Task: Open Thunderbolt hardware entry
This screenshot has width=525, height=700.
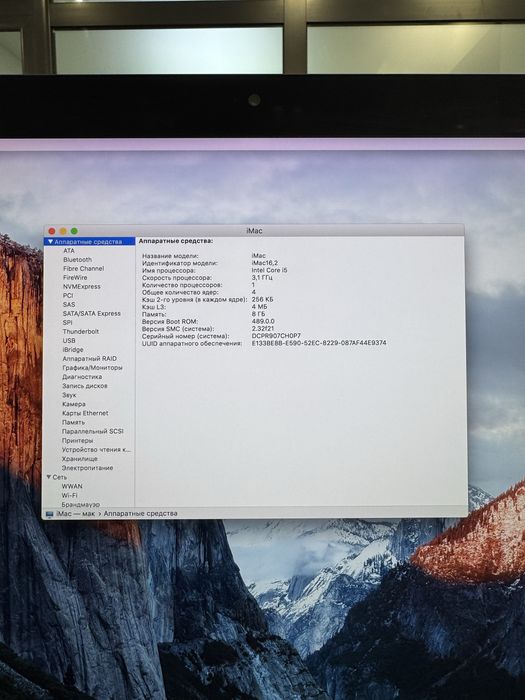Action: 81,331
